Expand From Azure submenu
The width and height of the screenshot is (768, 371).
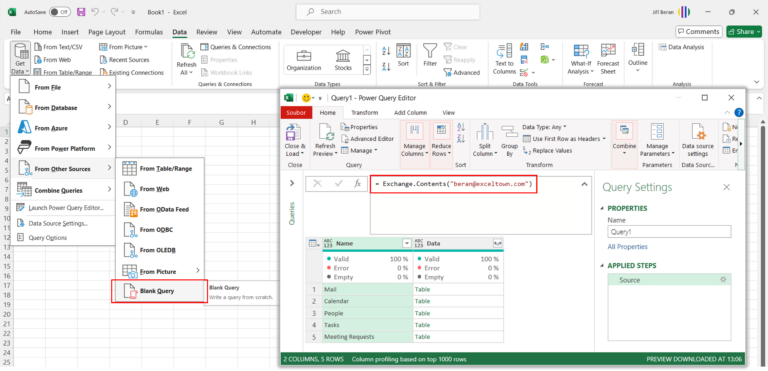(63, 128)
